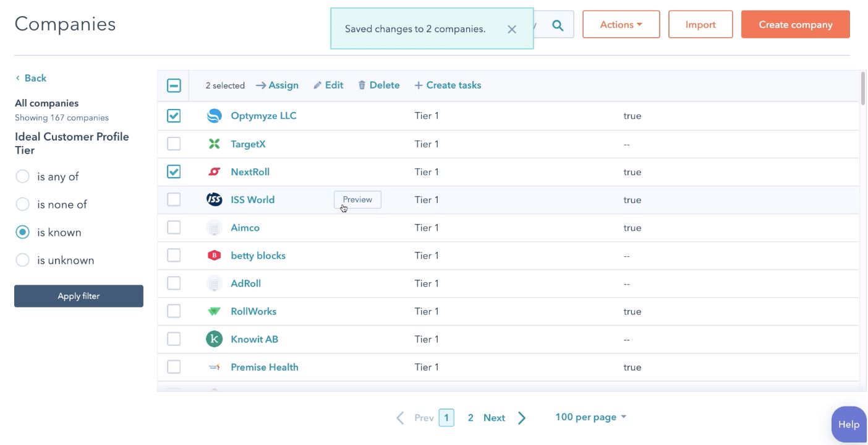The image size is (868, 445).
Task: Check the RollWorks row checkbox
Action: (174, 311)
